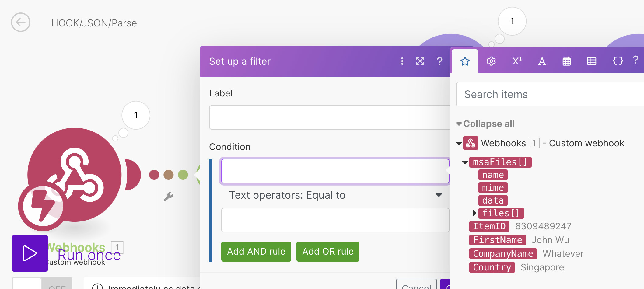
Task: Toggle the scenario scheduling ON/OFF switch
Action: click(x=42, y=283)
